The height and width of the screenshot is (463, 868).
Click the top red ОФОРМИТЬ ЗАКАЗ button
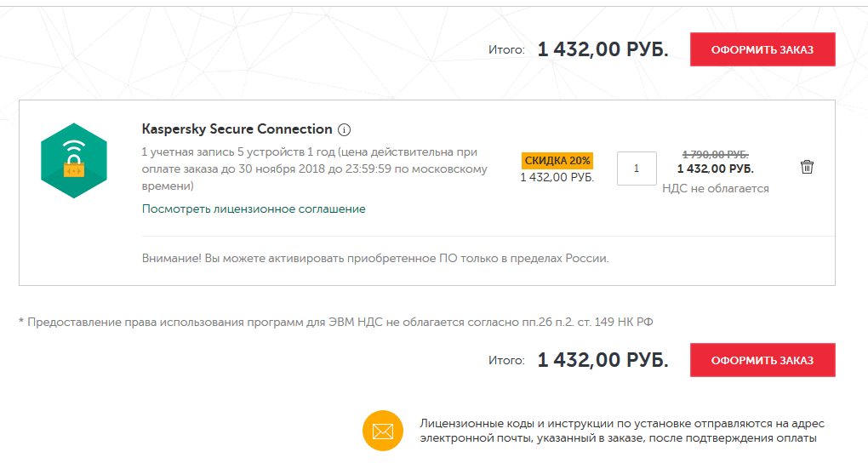(x=762, y=49)
